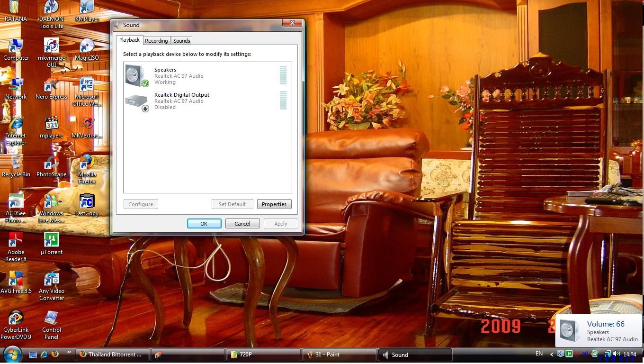
Task: Click the µTorrent tray icon
Action: pyautogui.click(x=569, y=354)
